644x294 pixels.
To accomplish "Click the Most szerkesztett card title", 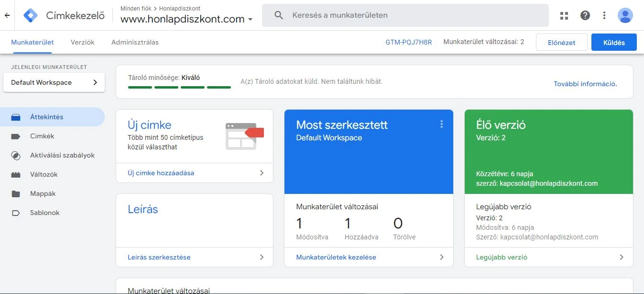I will coord(342,125).
